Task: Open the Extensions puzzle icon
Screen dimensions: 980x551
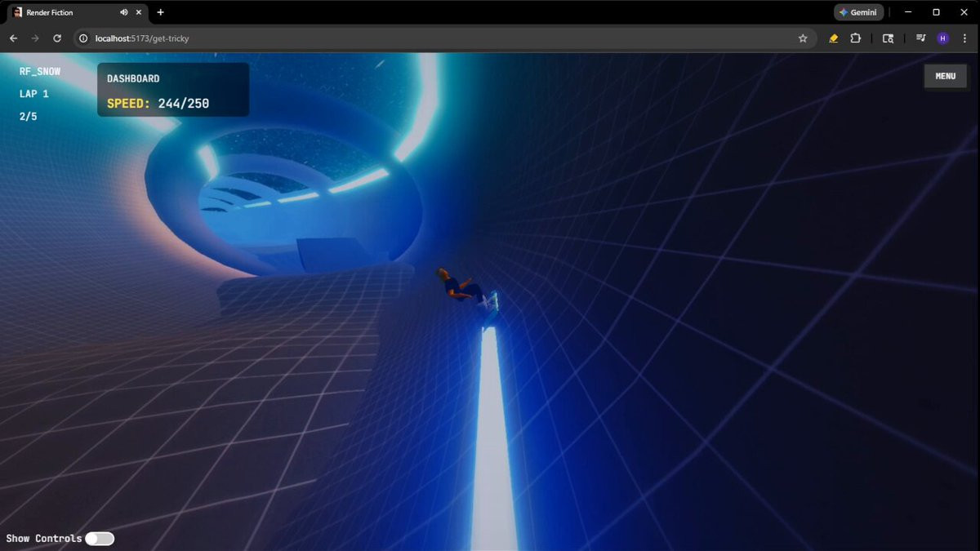Action: [x=856, y=38]
